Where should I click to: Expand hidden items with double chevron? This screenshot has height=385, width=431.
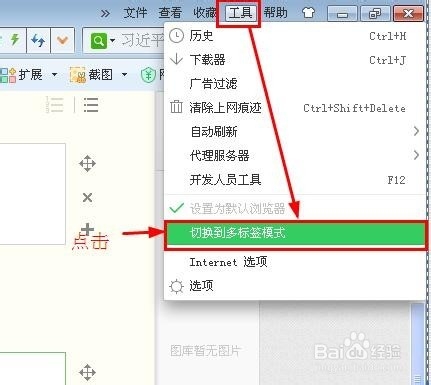coord(105,14)
